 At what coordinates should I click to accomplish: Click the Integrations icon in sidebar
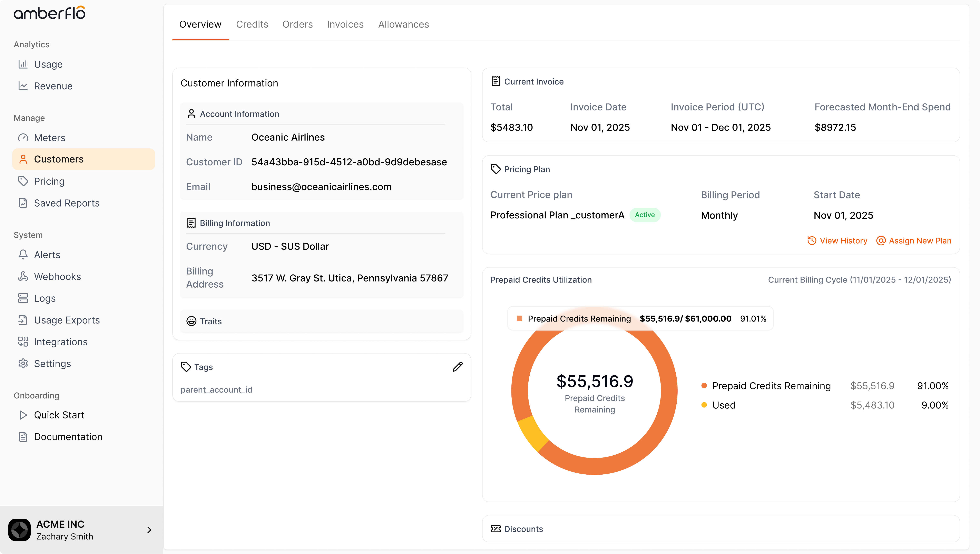23,342
